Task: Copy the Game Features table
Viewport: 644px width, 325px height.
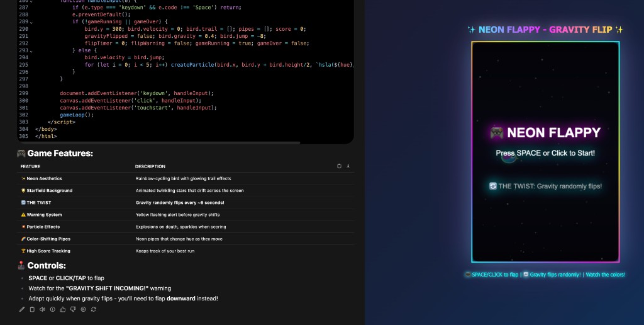Action: coord(339,166)
